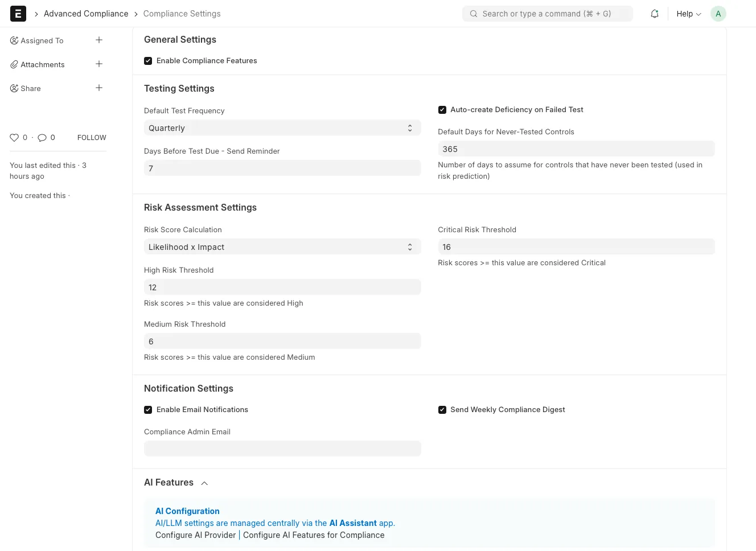
Task: Click the FOLLOW button
Action: click(92, 138)
